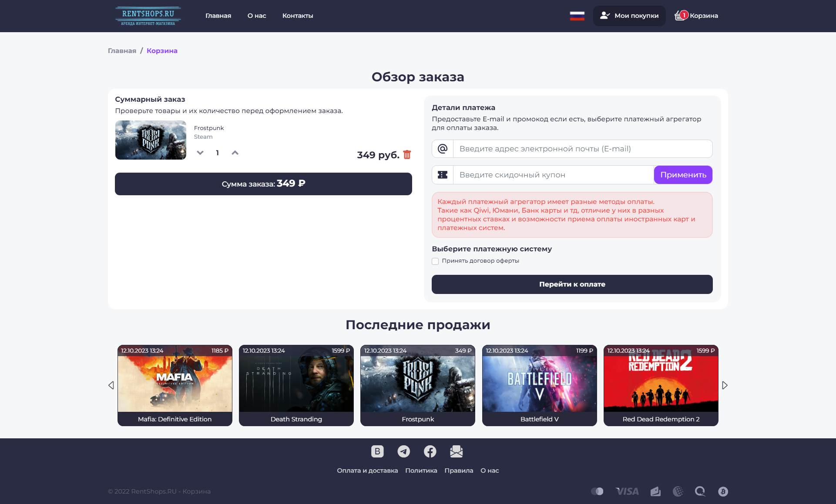Show previous sales with left carousel arrow
836x504 pixels.
click(x=111, y=385)
